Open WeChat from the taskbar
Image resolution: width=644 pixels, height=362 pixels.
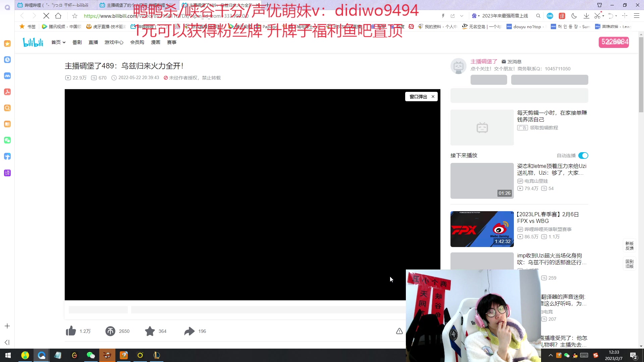coord(91,355)
